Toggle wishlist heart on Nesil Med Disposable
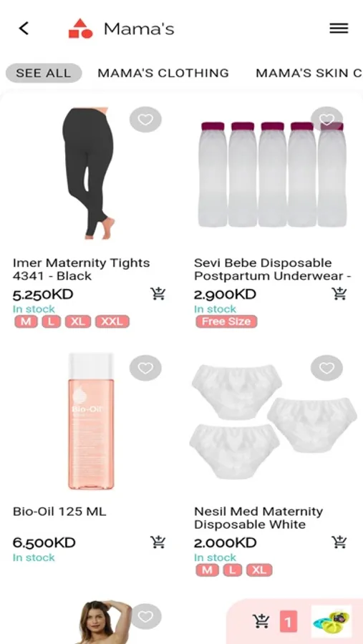Viewport: 363px width, 644px height. tap(326, 368)
